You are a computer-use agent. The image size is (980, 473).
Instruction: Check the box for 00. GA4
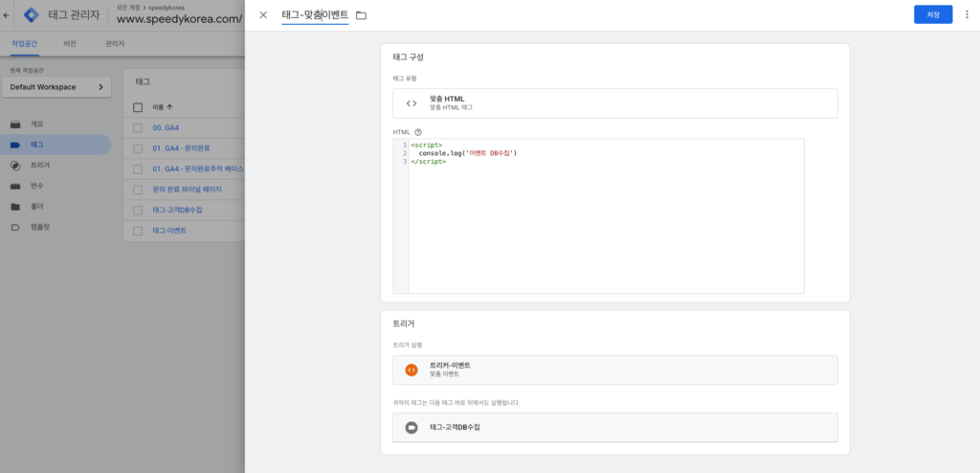(x=138, y=127)
